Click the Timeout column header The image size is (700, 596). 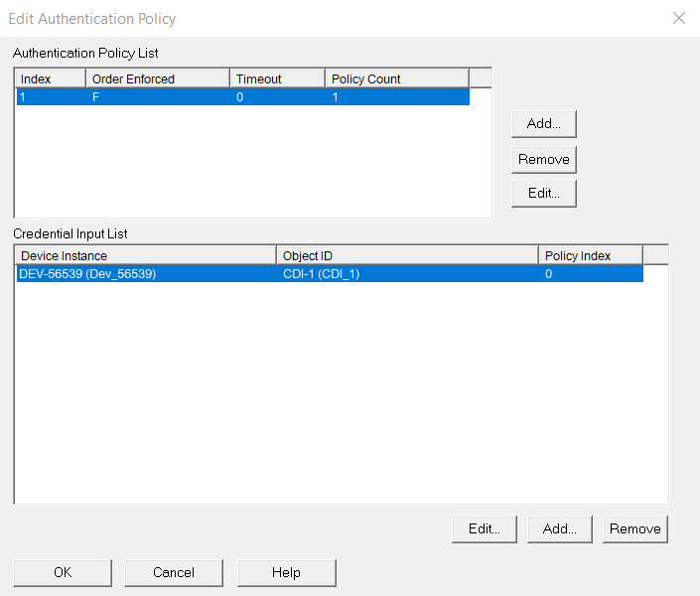point(277,78)
